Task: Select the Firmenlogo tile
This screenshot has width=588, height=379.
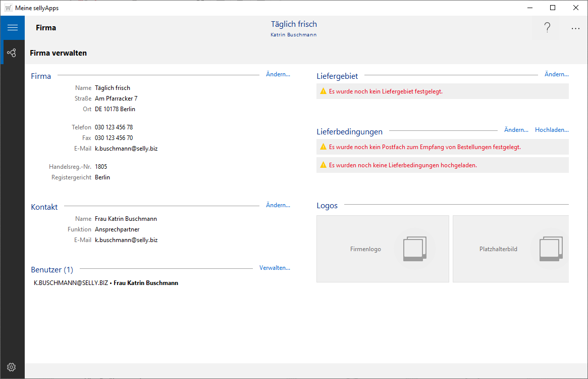Action: [x=366, y=249]
